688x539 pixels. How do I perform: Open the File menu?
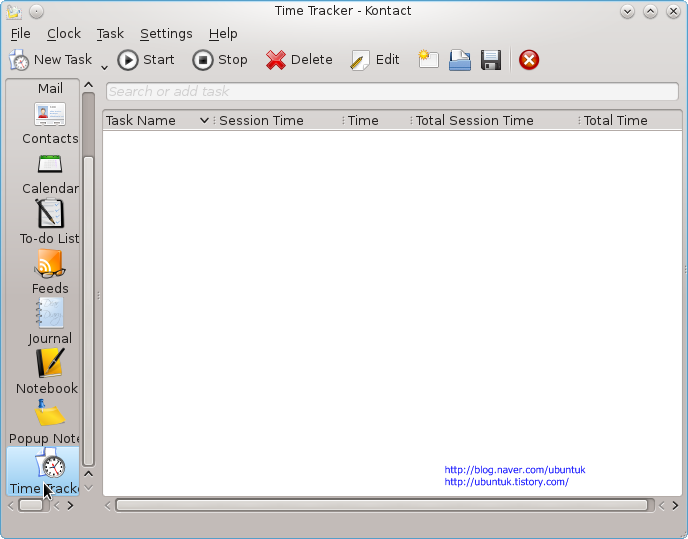(21, 34)
